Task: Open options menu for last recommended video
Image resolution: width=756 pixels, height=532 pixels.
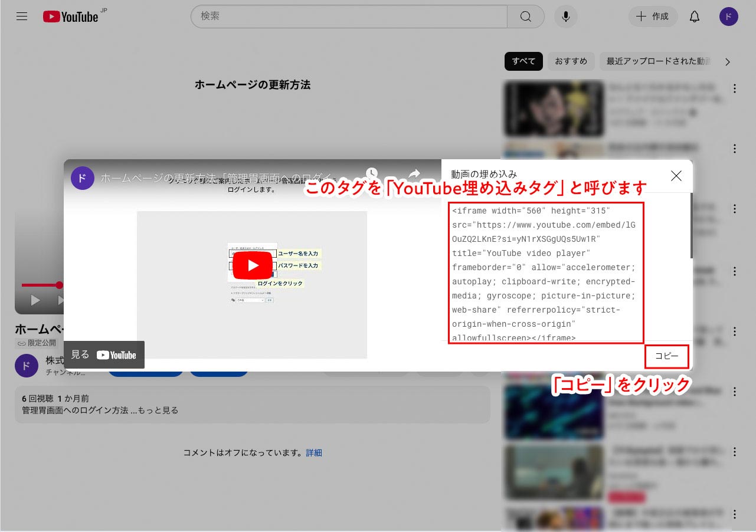Action: [735, 513]
